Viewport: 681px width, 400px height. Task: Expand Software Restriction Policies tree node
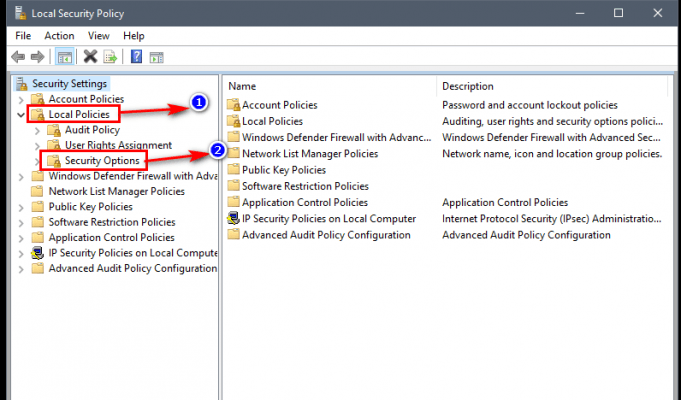(21, 223)
